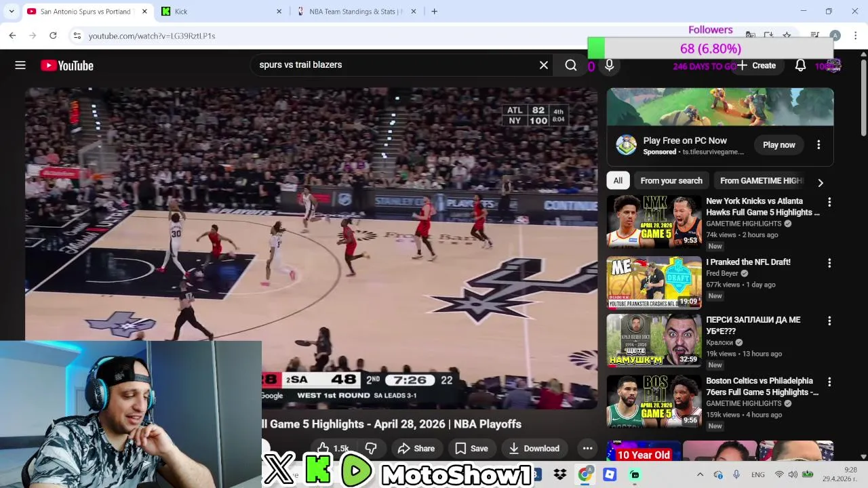Image resolution: width=868 pixels, height=488 pixels.
Task: Open the YouTube guide hamburger menu
Action: point(20,65)
